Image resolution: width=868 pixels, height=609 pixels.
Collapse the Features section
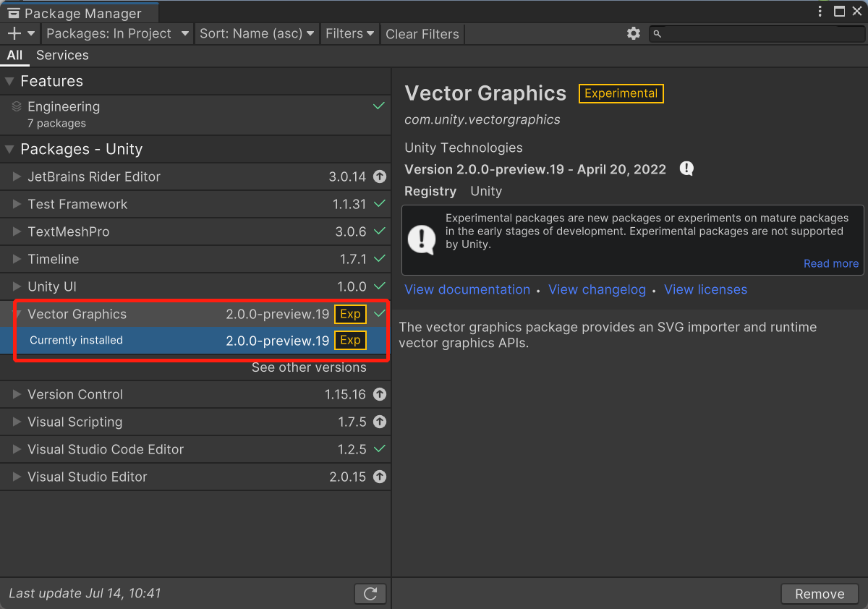point(9,81)
